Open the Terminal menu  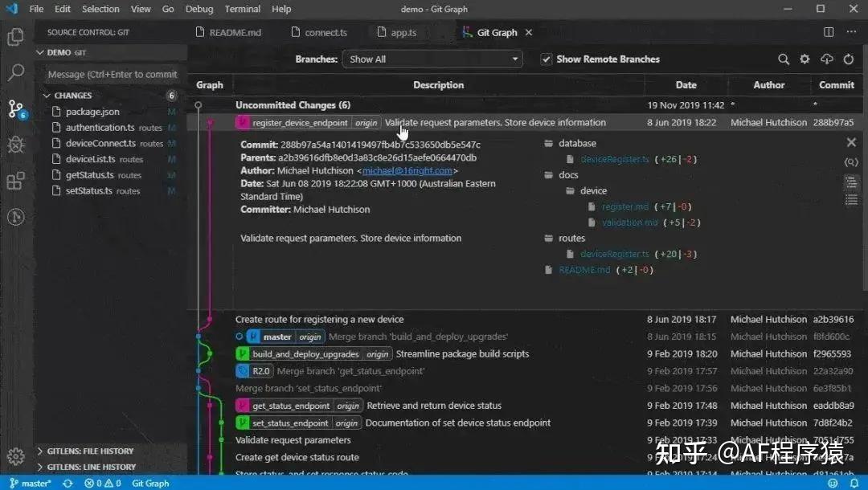[x=243, y=9]
